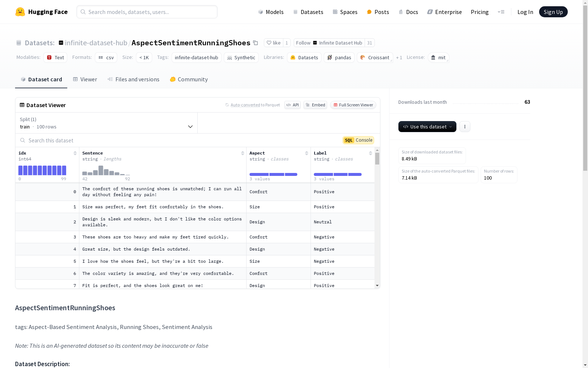This screenshot has width=588, height=368.
Task: Click the table scrollbar down arrow
Action: point(377,286)
